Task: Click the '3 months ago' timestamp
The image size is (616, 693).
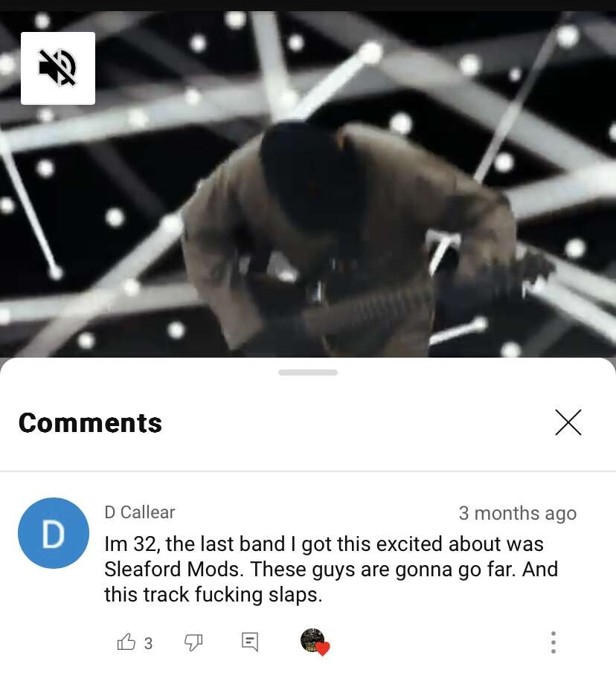Action: [518, 513]
